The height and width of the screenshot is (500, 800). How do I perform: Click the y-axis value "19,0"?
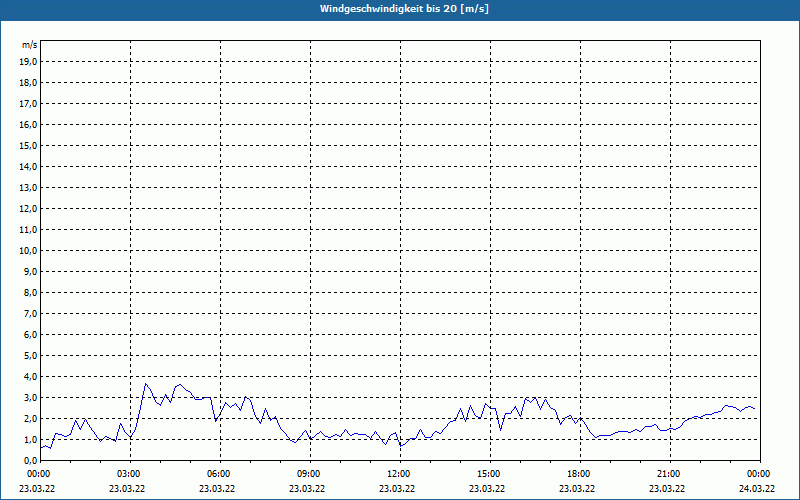point(30,62)
